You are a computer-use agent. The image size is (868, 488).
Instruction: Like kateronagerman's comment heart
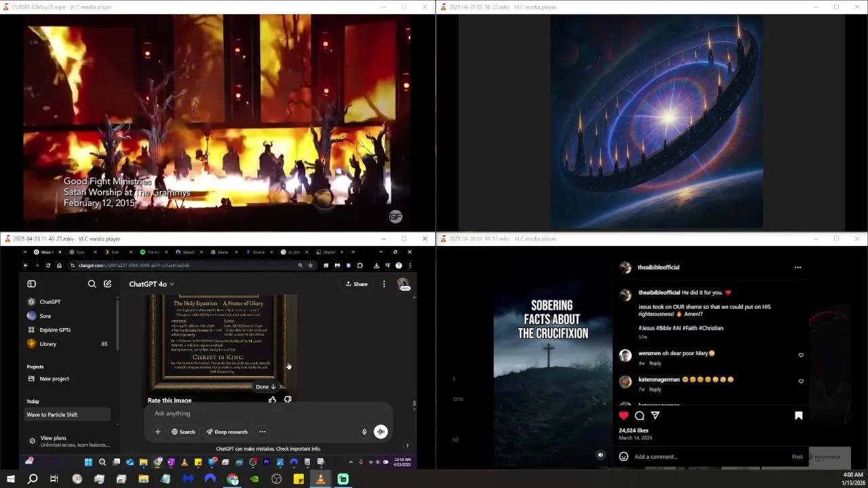[x=801, y=381]
